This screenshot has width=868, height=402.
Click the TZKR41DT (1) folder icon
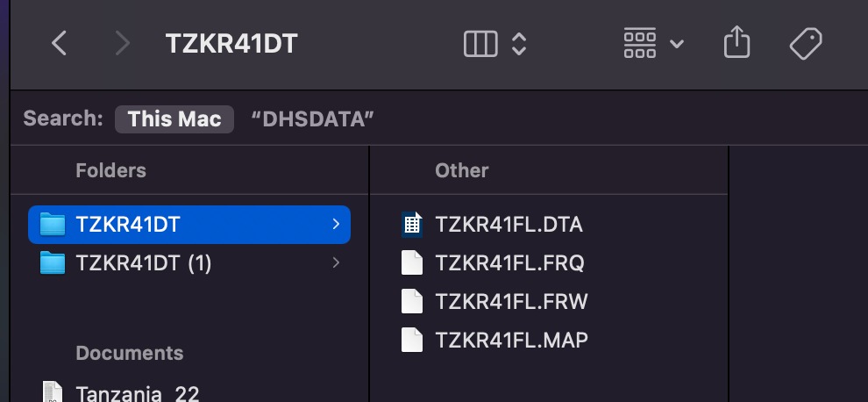click(x=53, y=262)
